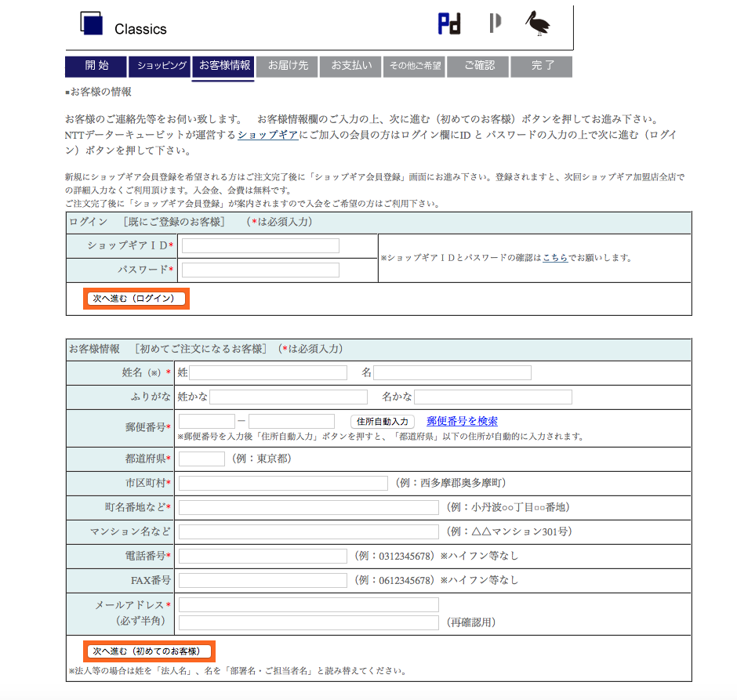Click the 姓 surname input field
Viewport: 737px width, 700px height.
point(268,372)
